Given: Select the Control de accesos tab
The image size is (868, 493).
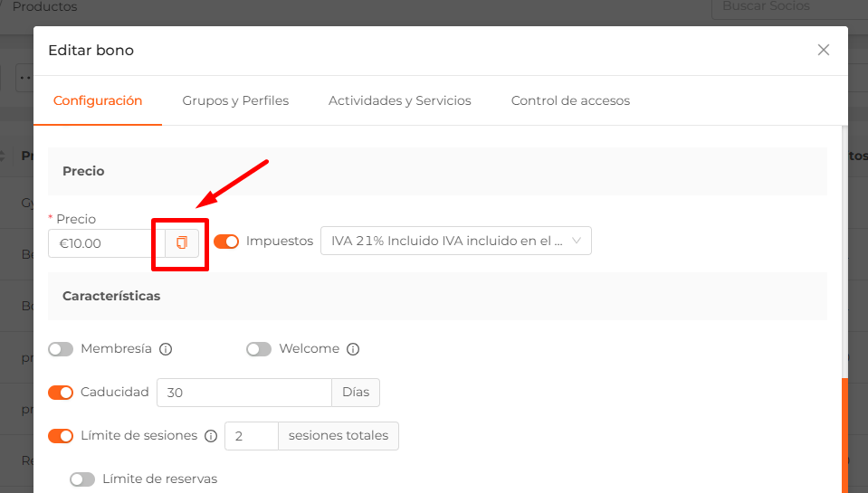Looking at the screenshot, I should click(x=570, y=100).
